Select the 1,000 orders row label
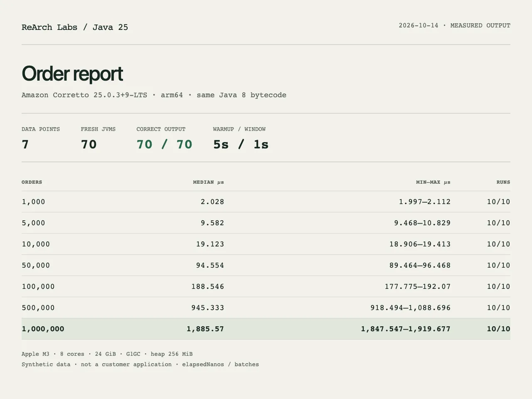 [34, 202]
